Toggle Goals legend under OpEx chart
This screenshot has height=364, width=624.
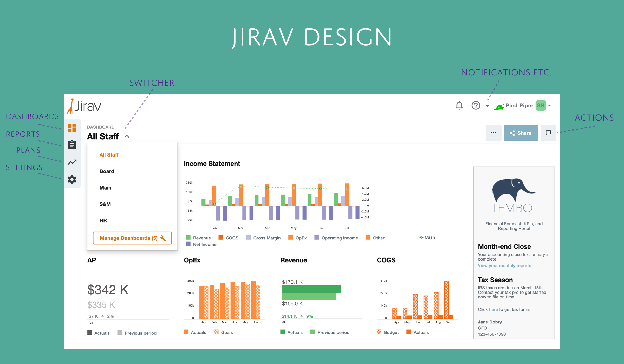click(x=223, y=332)
